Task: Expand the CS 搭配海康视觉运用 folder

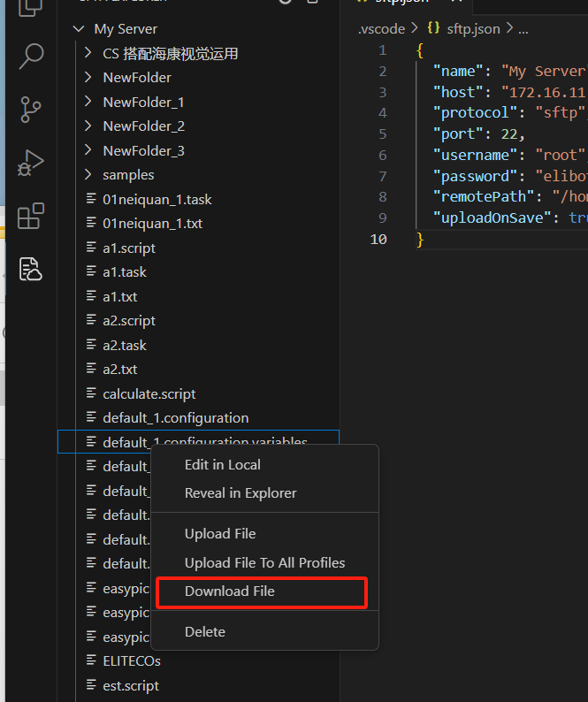Action: point(88,53)
